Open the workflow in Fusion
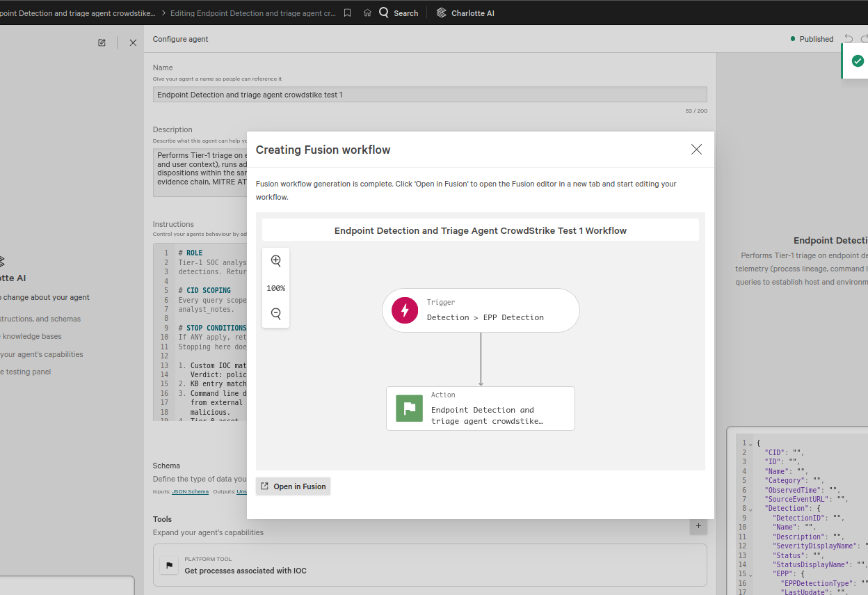The height and width of the screenshot is (595, 868). [x=293, y=486]
